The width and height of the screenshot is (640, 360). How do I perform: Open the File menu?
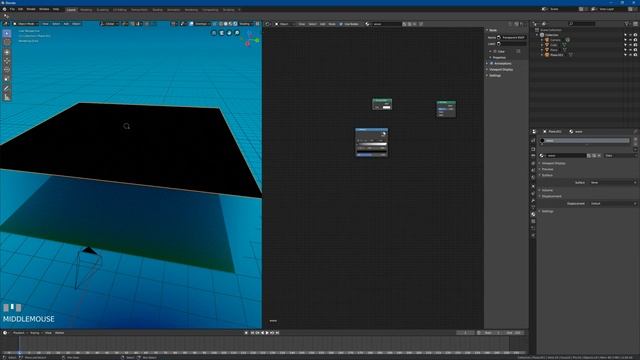pos(12,9)
